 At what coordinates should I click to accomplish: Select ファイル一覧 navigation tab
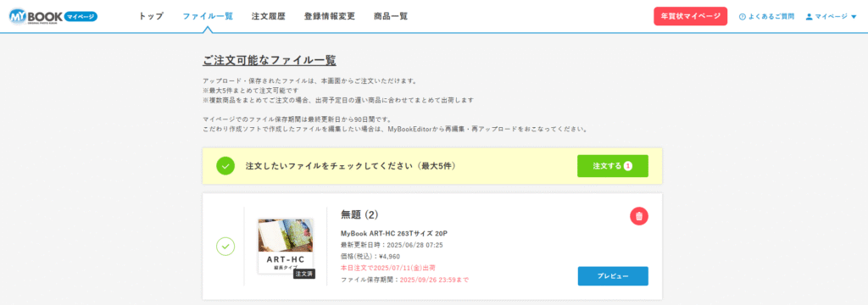click(x=208, y=16)
